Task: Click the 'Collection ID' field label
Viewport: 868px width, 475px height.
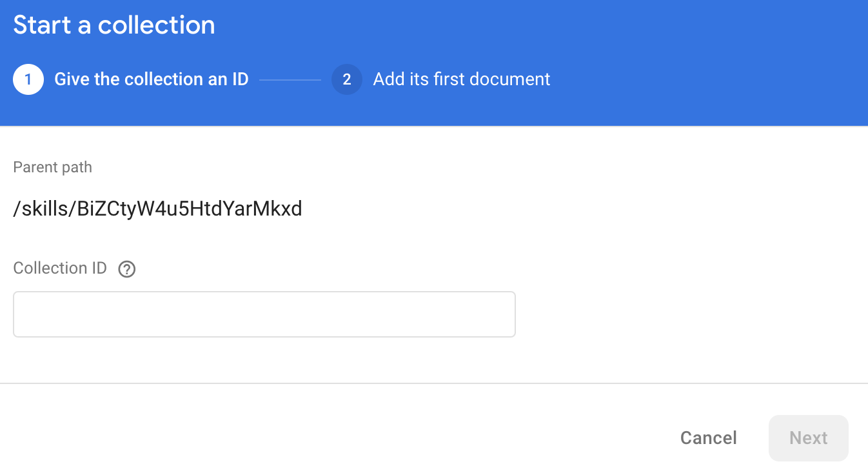Action: point(60,268)
